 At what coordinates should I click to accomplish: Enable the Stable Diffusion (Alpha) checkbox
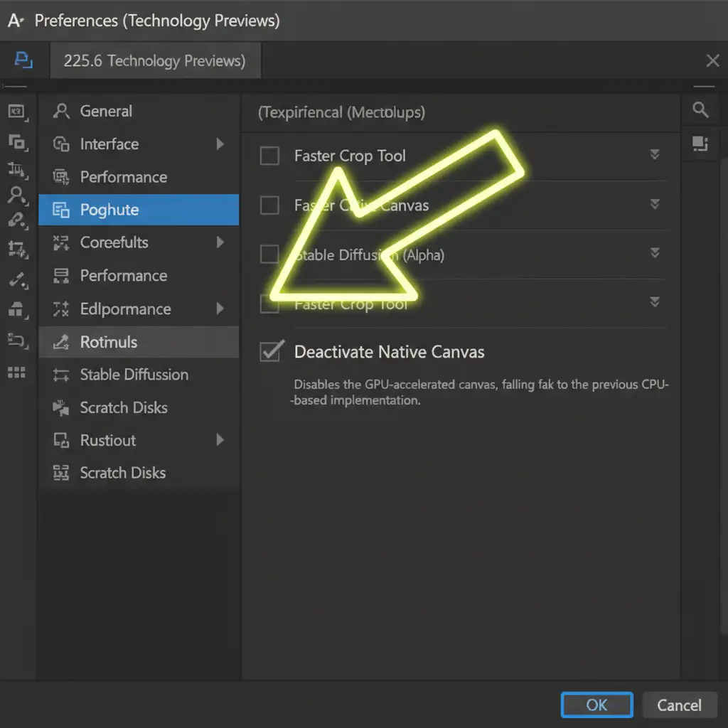[x=269, y=255]
